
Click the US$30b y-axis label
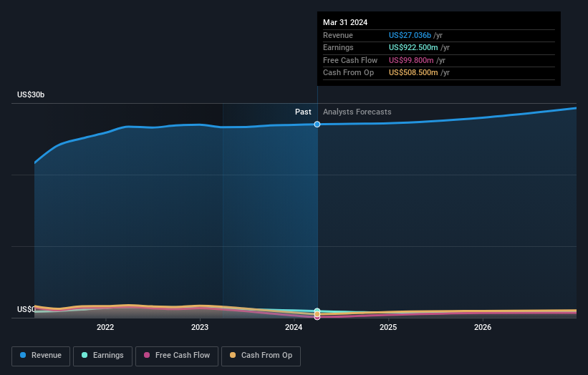pyautogui.click(x=31, y=94)
